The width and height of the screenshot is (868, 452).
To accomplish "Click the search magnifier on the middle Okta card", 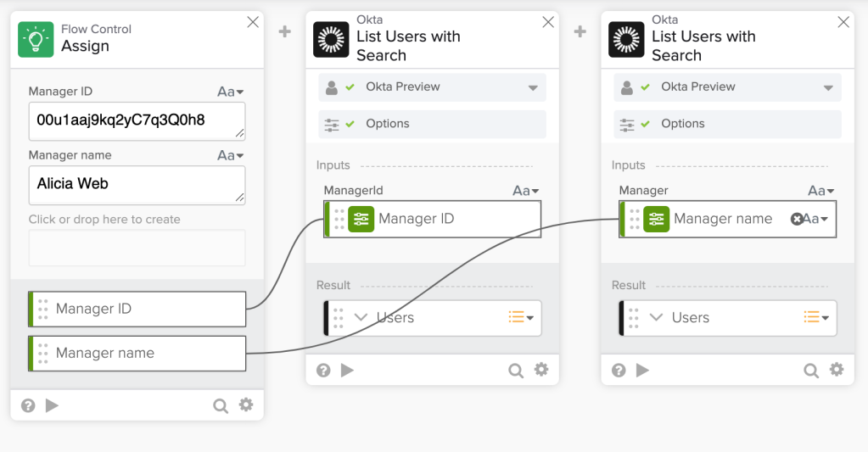I will pos(516,370).
